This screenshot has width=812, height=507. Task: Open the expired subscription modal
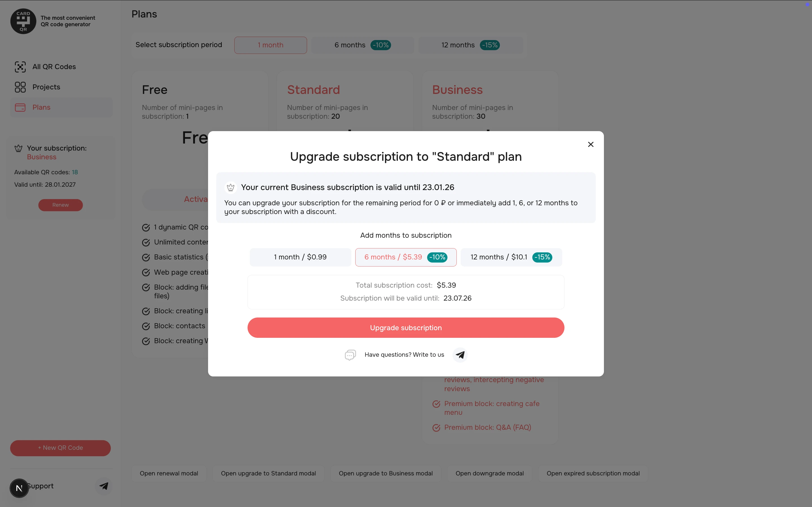coord(593,473)
